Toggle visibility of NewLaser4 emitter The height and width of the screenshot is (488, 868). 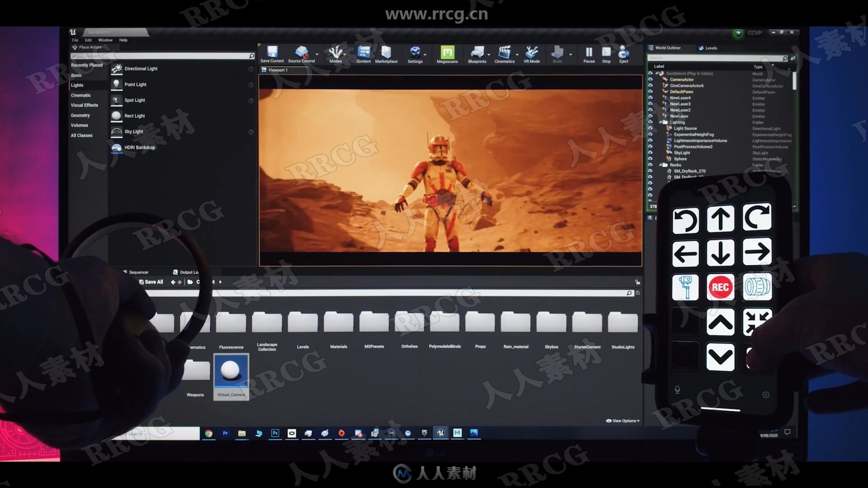click(651, 98)
